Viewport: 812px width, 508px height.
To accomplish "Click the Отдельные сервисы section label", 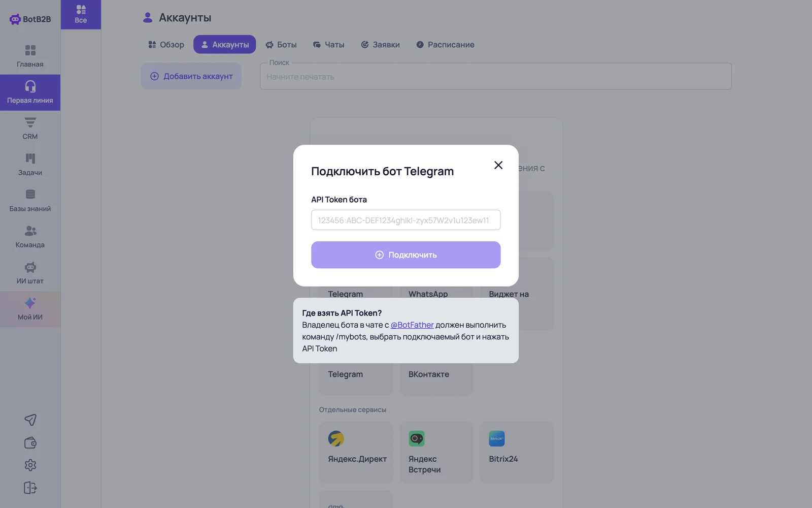I will [353, 410].
